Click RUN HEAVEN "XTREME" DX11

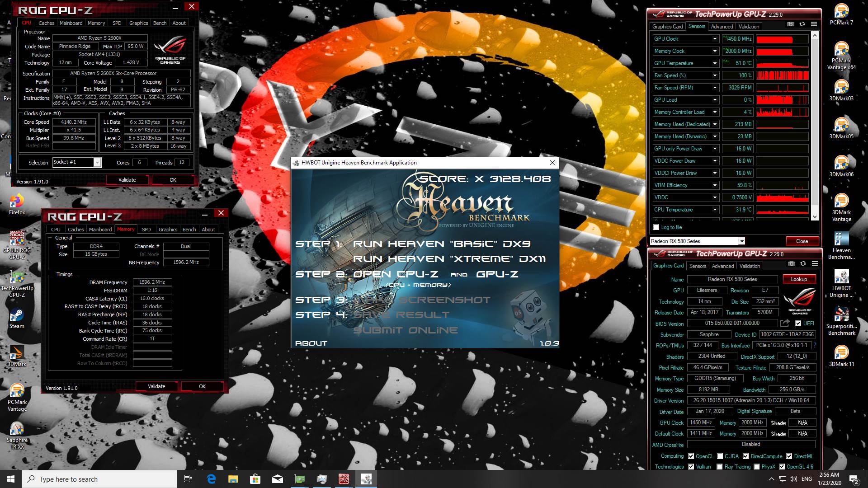(x=449, y=259)
